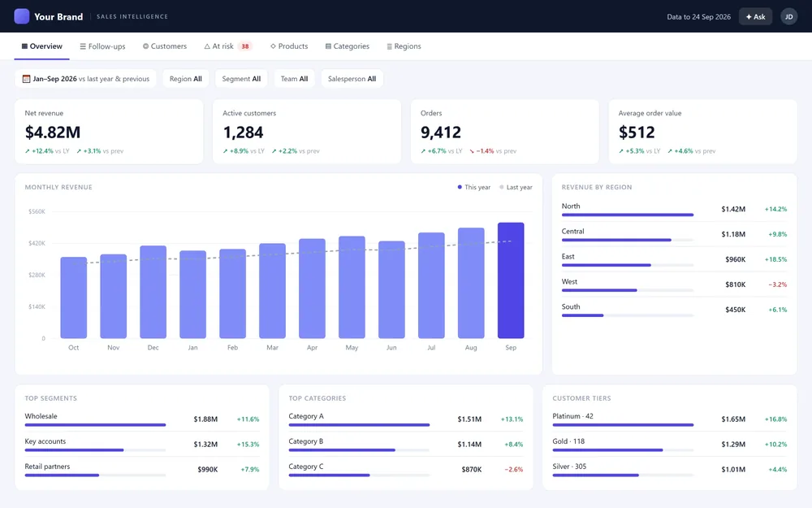This screenshot has height=508, width=812.
Task: Click the Revenue by Region panel title
Action: coord(597,187)
